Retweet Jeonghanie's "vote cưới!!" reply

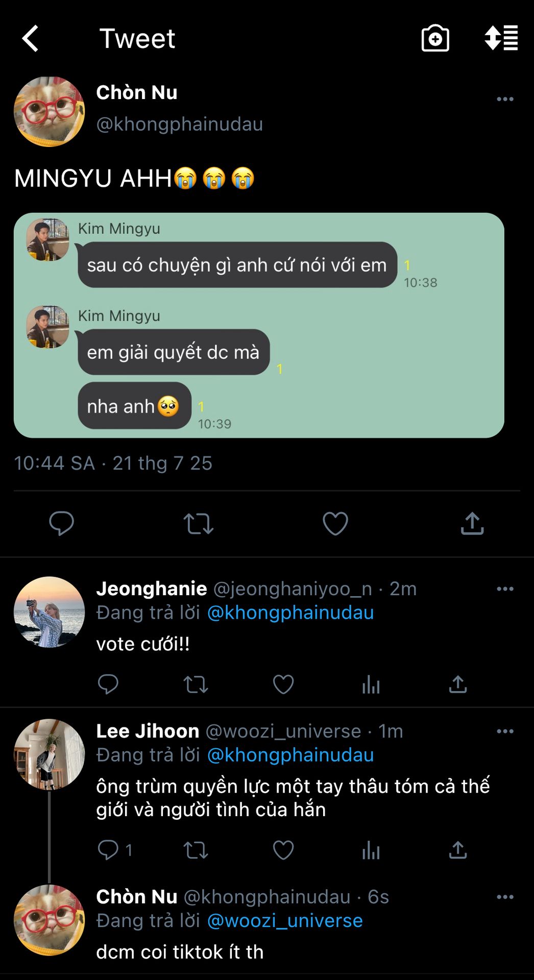[196, 684]
